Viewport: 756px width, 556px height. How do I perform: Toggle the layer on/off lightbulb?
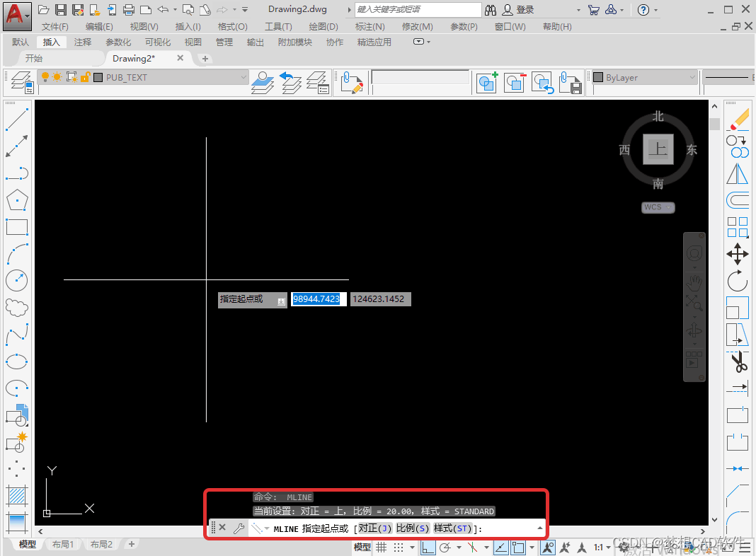click(x=45, y=77)
